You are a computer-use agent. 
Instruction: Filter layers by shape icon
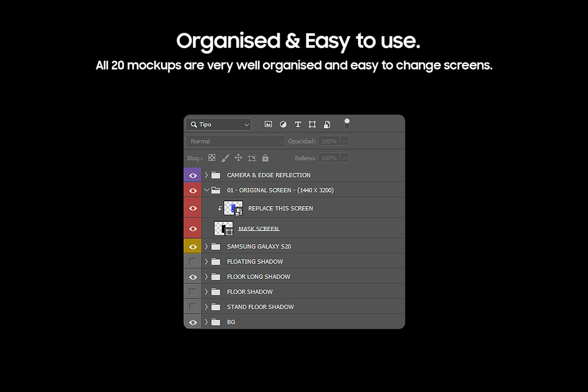(x=312, y=124)
